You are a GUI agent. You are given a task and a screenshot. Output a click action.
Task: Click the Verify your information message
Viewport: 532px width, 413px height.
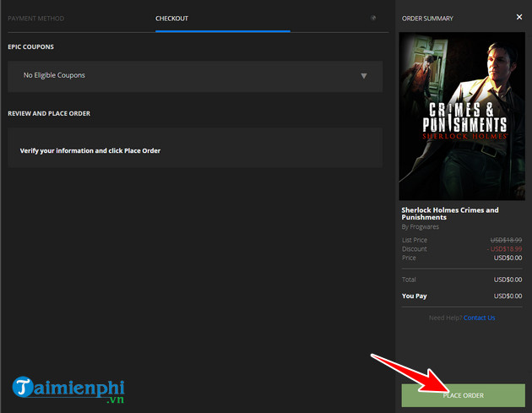[x=90, y=150]
